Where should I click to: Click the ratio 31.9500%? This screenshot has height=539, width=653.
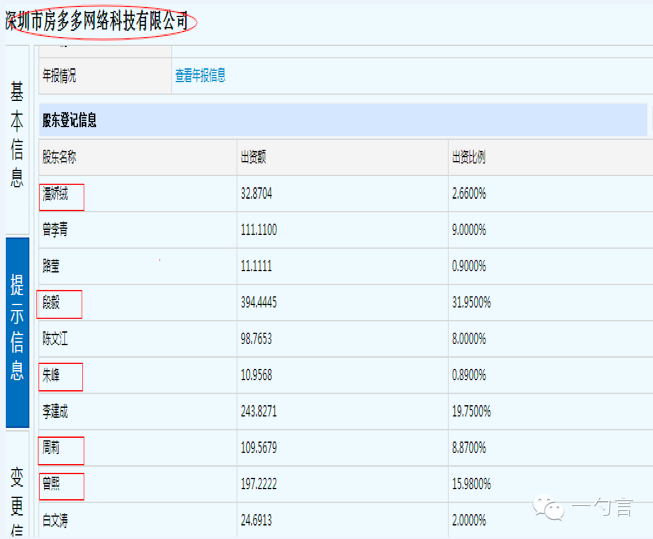pos(471,302)
